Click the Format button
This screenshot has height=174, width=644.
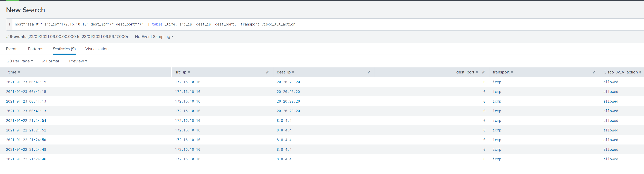tap(51, 61)
